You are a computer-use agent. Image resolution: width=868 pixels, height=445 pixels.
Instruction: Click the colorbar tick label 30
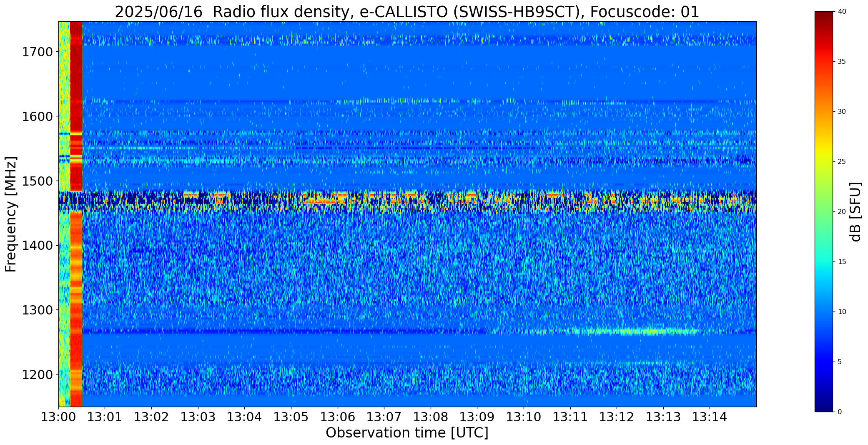pos(842,112)
